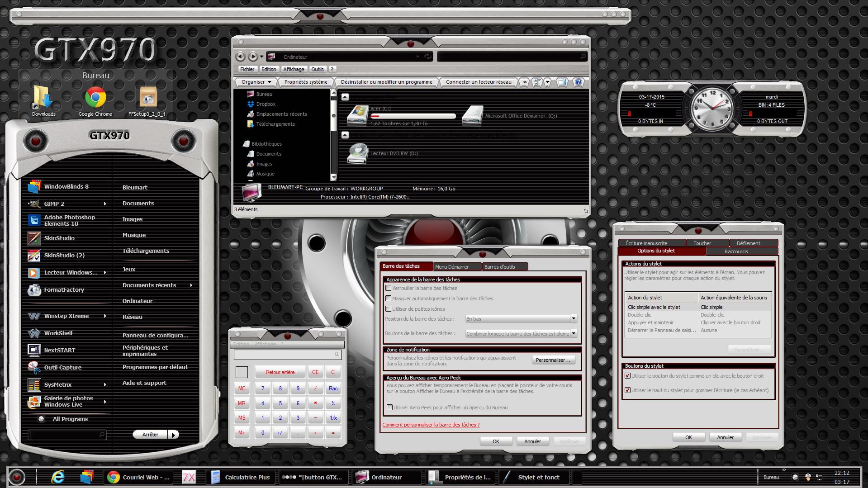The image size is (868, 488).
Task: Open the Affichage menu in explorer
Action: click(x=294, y=69)
